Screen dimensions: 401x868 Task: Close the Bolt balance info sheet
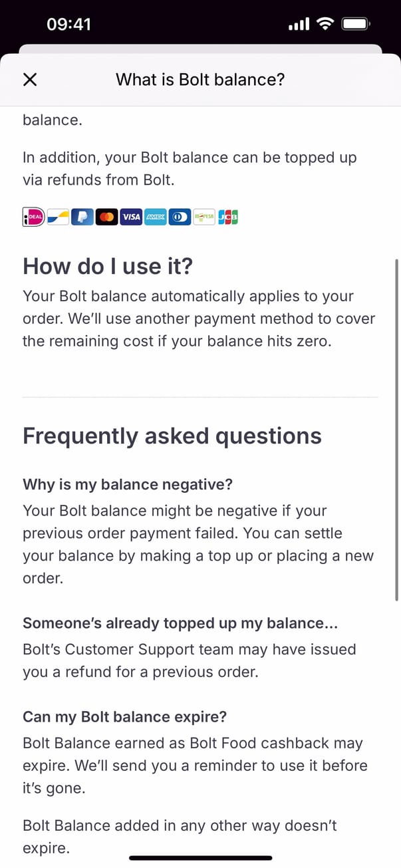(x=30, y=80)
